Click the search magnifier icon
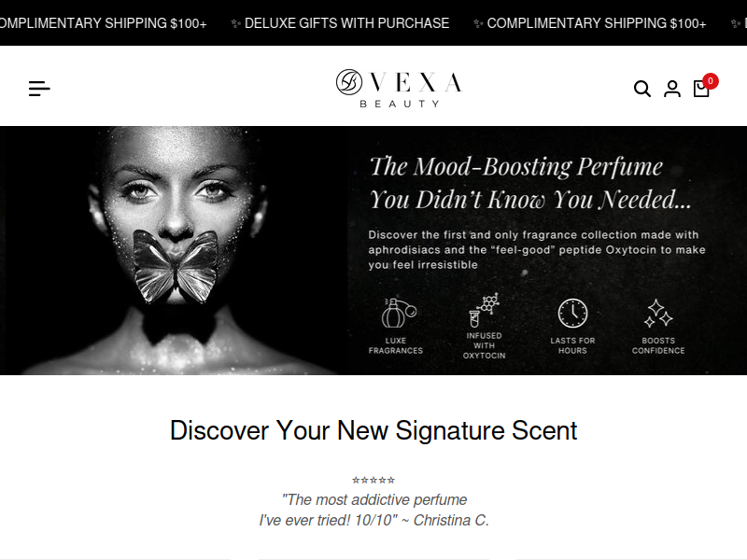This screenshot has width=747, height=560. [641, 89]
